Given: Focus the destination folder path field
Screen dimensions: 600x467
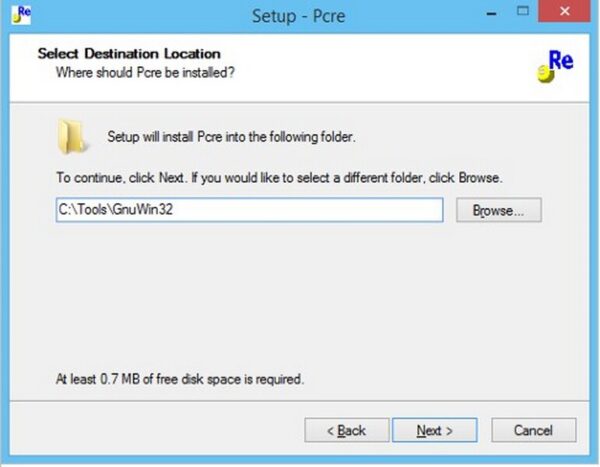Looking at the screenshot, I should pos(249,210).
